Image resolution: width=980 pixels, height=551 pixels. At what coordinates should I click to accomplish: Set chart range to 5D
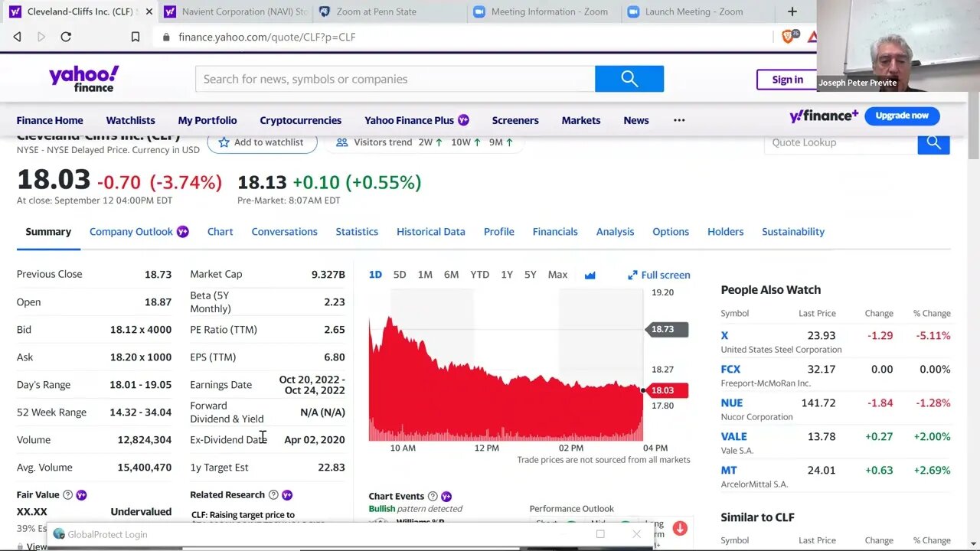pyautogui.click(x=400, y=275)
